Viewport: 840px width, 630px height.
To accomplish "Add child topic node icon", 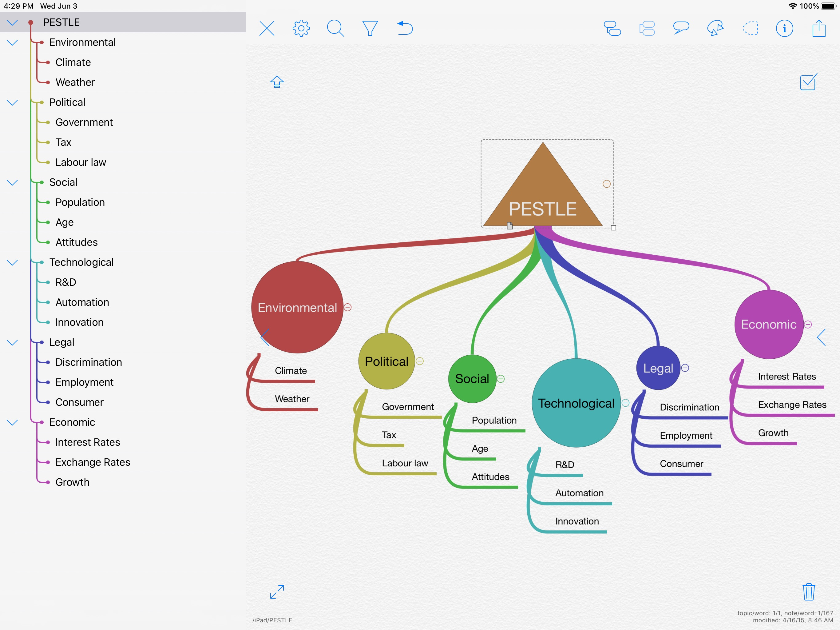I will [612, 29].
